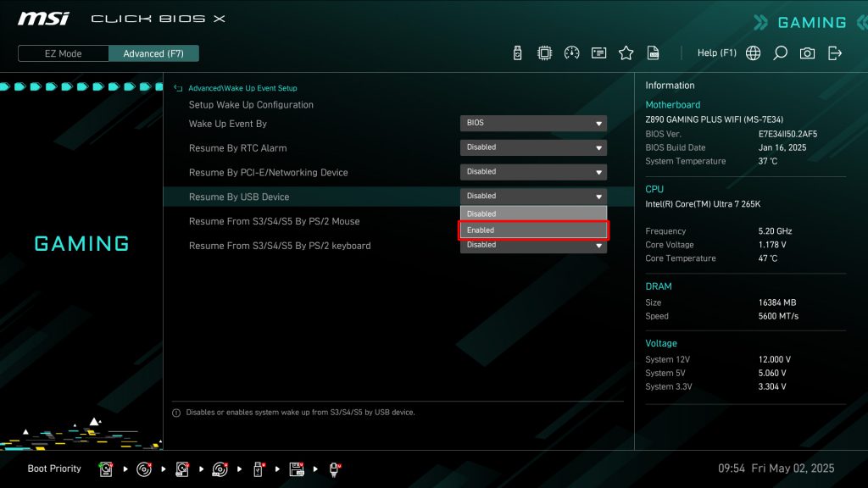Click the Voltage section heading

(x=661, y=343)
